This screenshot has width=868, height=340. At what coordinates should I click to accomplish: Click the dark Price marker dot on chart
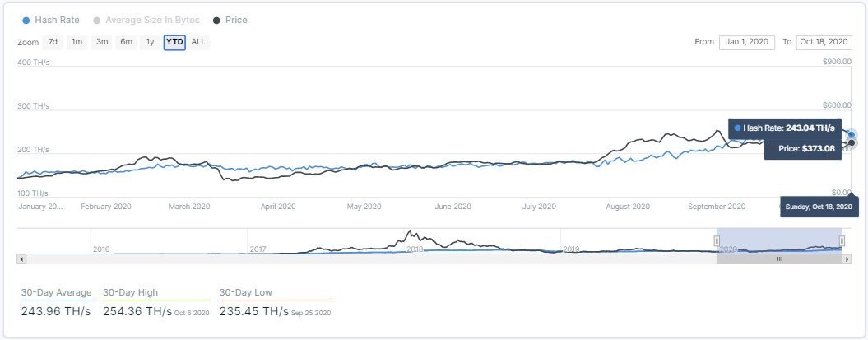click(x=852, y=143)
